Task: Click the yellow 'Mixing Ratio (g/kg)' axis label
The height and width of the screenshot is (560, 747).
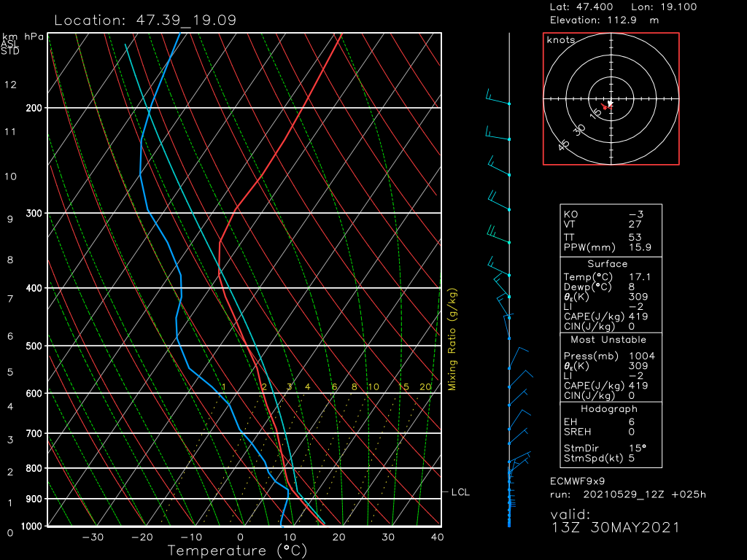Action: (452, 339)
